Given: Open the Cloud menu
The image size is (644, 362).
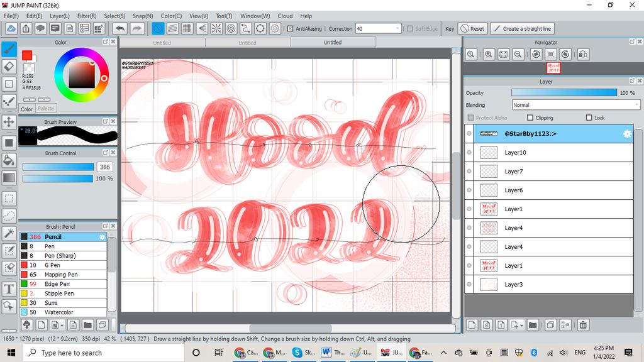Looking at the screenshot, I should (285, 16).
